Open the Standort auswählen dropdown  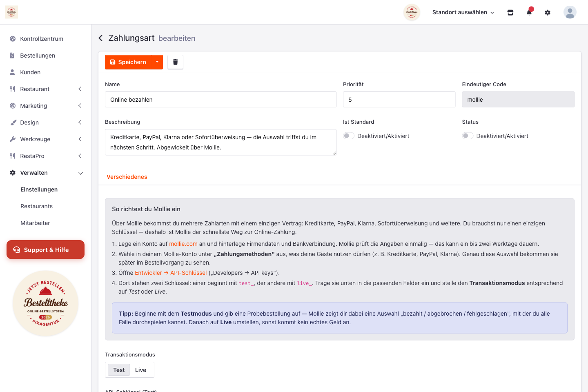pyautogui.click(x=463, y=12)
